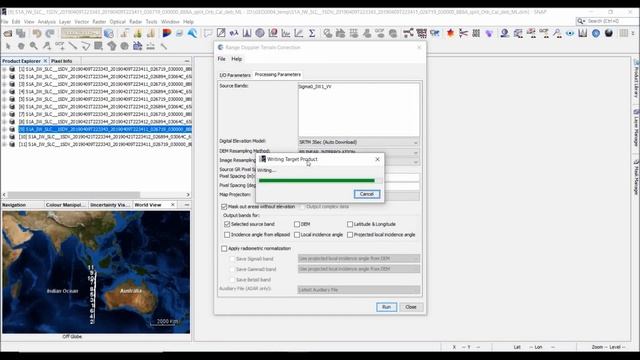Check Projected local incidence angle
Viewport: 640px width, 360px height.
pyautogui.click(x=350, y=235)
